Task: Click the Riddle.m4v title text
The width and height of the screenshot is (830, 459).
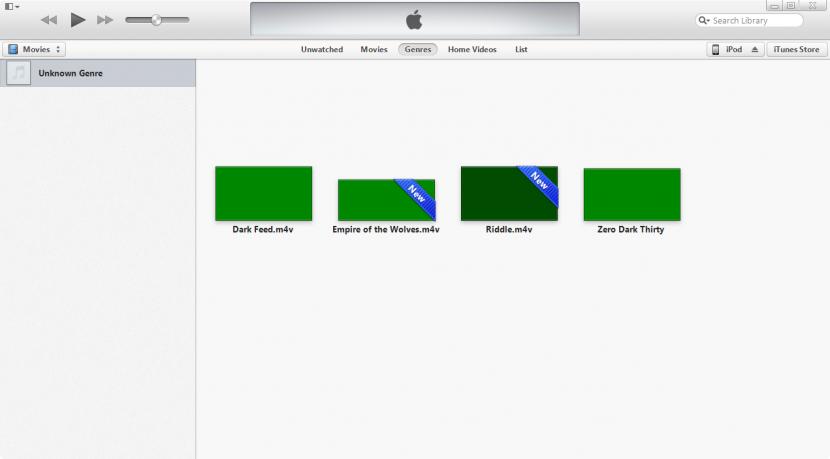Action: (x=509, y=229)
